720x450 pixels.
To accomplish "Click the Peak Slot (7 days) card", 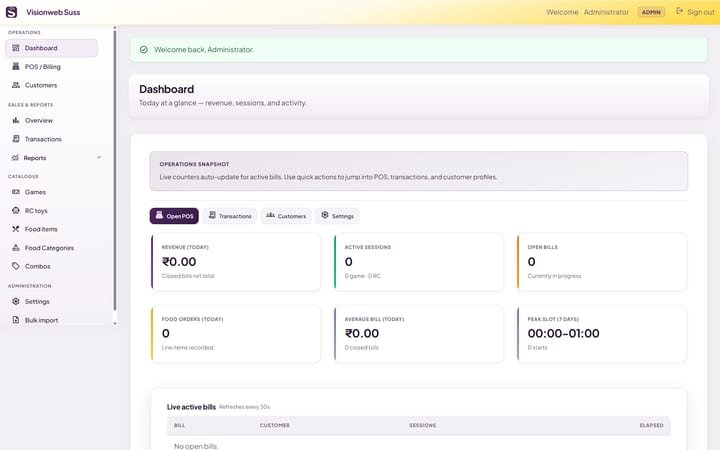I will [602, 334].
